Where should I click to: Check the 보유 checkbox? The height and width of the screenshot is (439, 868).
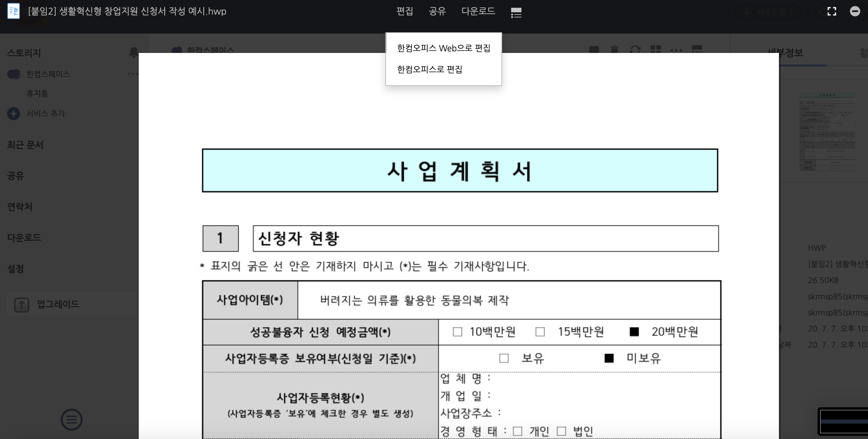point(504,358)
